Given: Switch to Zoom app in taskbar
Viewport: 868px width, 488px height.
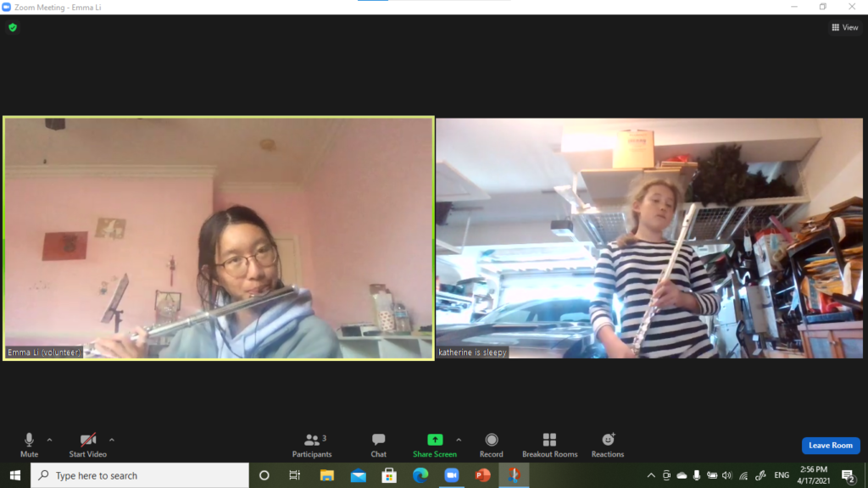Looking at the screenshot, I should [452, 475].
